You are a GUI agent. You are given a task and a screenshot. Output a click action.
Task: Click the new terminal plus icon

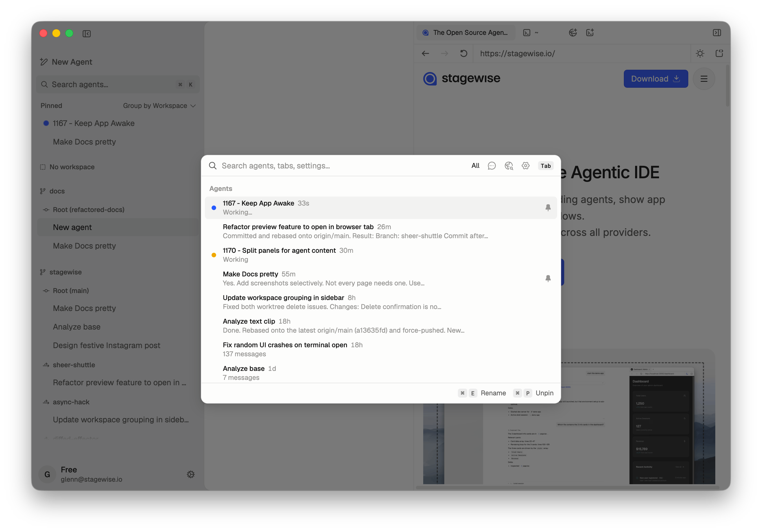coord(590,33)
